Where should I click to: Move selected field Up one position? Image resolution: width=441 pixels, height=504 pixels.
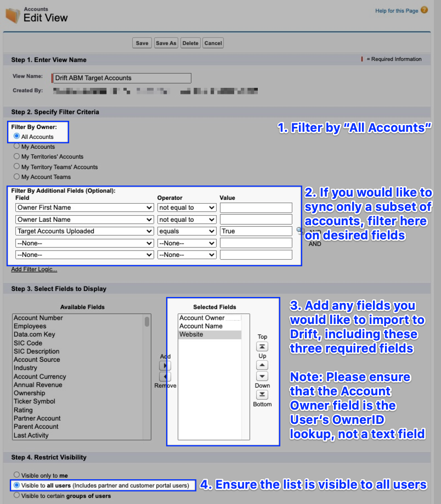click(x=262, y=365)
